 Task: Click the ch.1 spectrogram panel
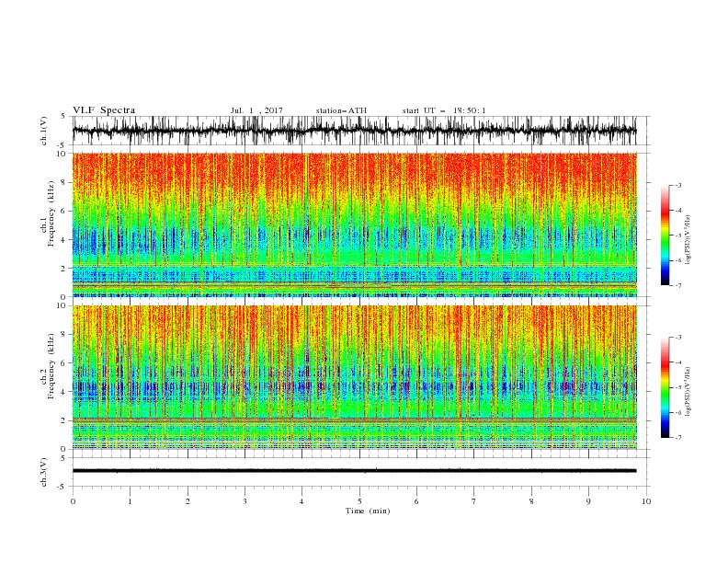click(x=355, y=224)
